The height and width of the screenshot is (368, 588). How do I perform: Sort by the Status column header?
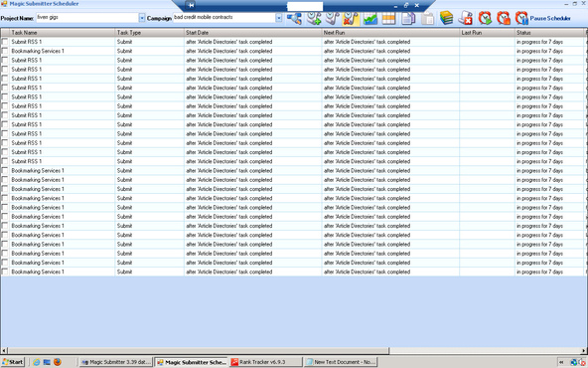click(549, 33)
